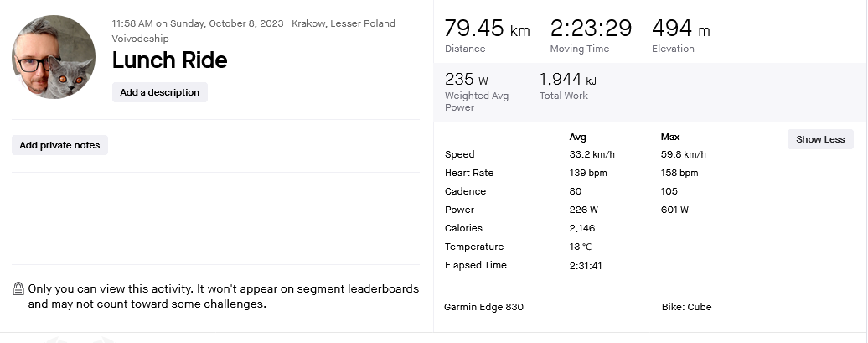Click the Max power value 601 W

(x=674, y=210)
